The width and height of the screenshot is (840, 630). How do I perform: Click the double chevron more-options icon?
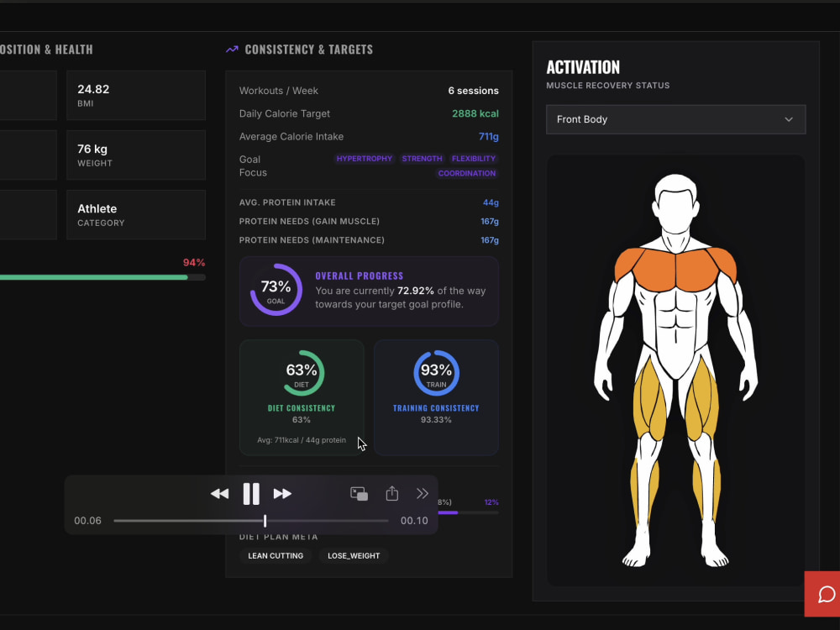point(423,493)
